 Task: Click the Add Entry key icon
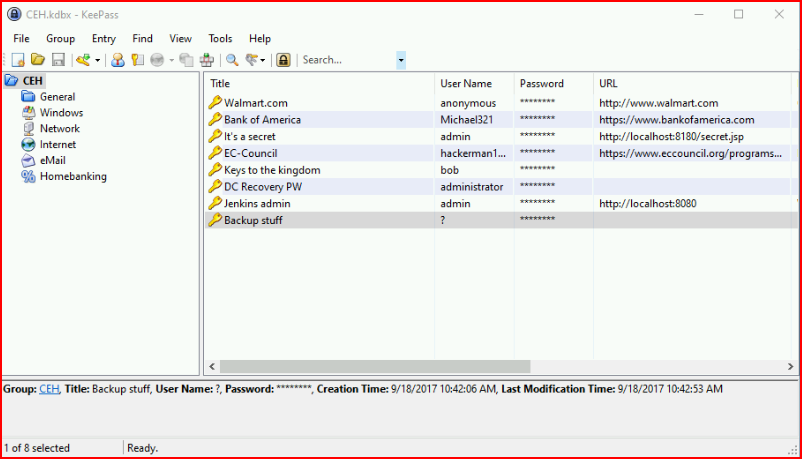click(83, 60)
